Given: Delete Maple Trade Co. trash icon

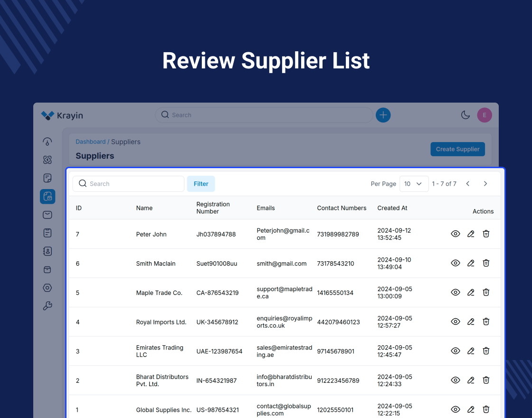Looking at the screenshot, I should click(486, 292).
